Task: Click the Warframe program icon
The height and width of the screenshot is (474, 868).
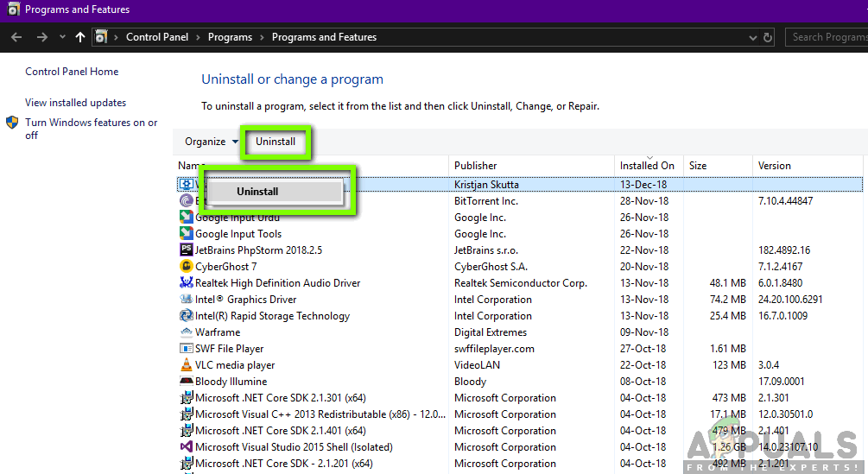Action: [x=187, y=332]
